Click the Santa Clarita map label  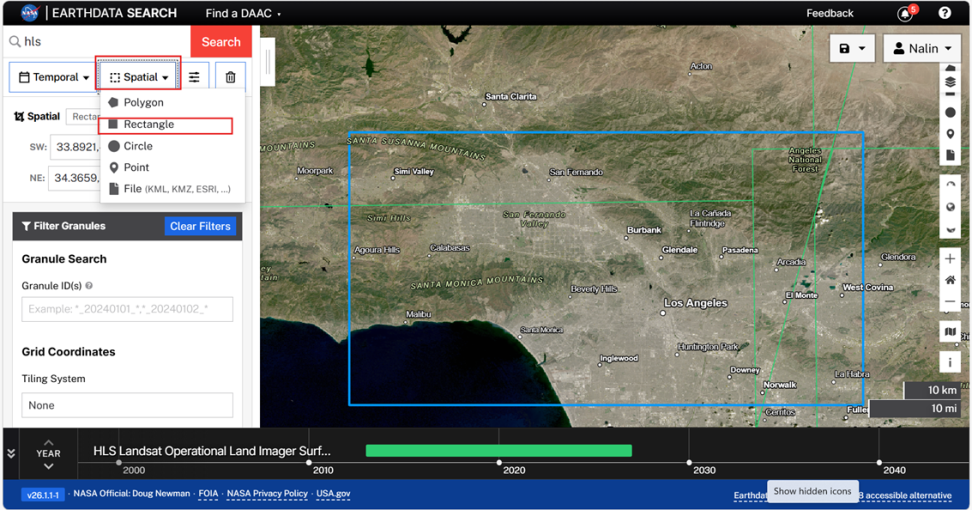click(511, 96)
